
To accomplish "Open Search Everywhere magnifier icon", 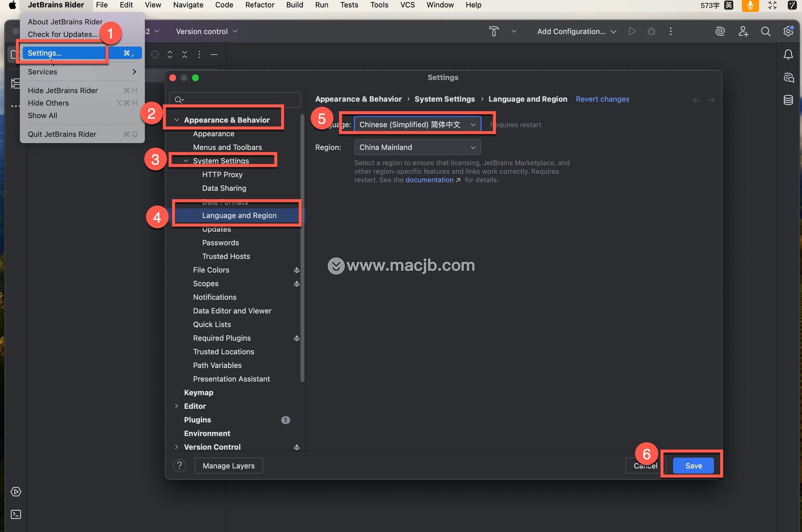I will pyautogui.click(x=765, y=31).
